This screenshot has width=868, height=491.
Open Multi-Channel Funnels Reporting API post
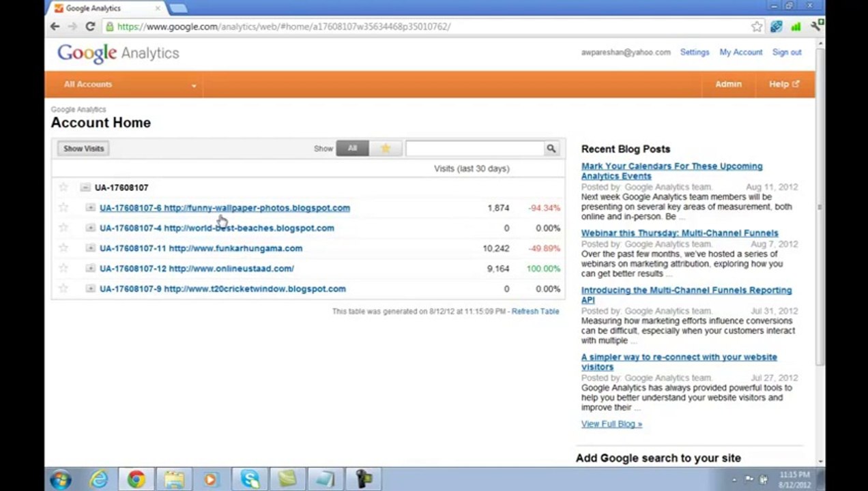686,295
